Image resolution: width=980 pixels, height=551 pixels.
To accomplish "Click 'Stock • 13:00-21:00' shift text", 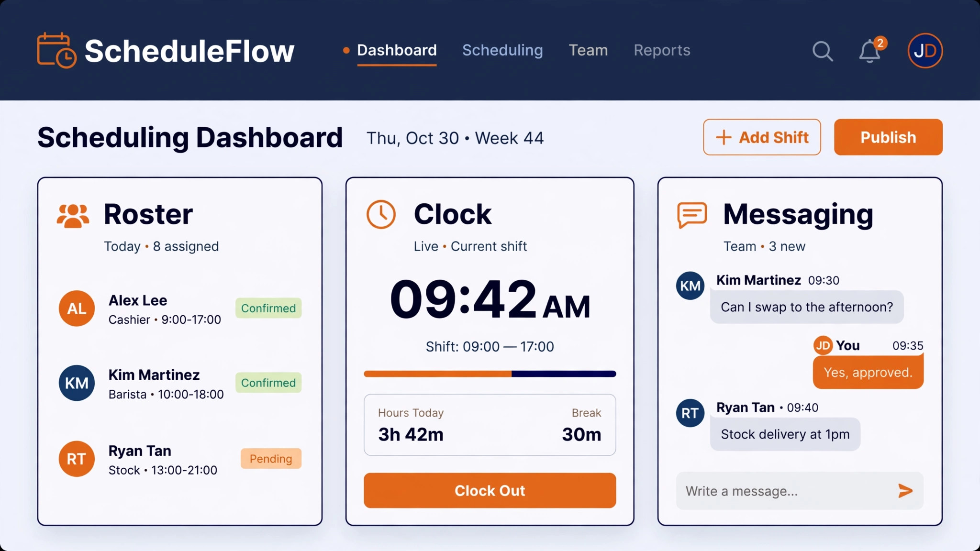I will pyautogui.click(x=163, y=470).
